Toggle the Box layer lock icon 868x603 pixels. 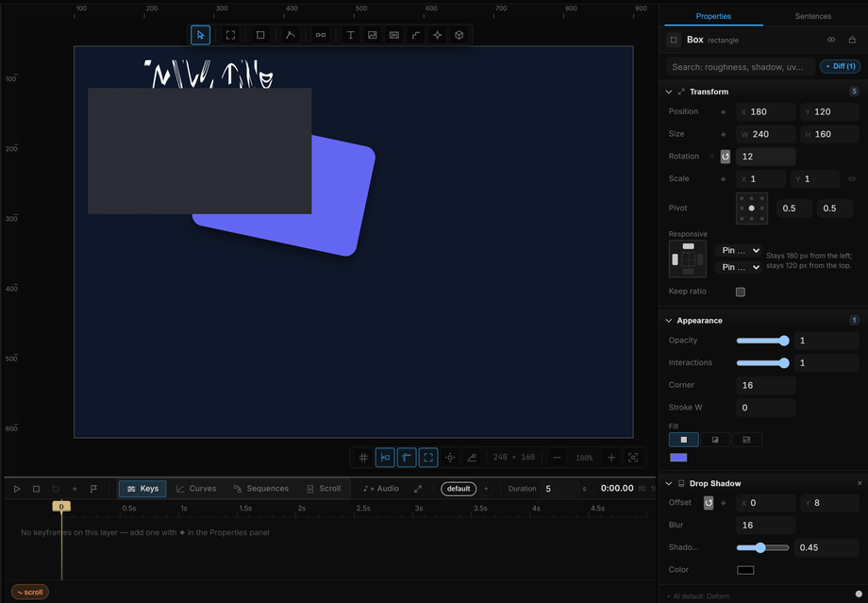point(852,40)
